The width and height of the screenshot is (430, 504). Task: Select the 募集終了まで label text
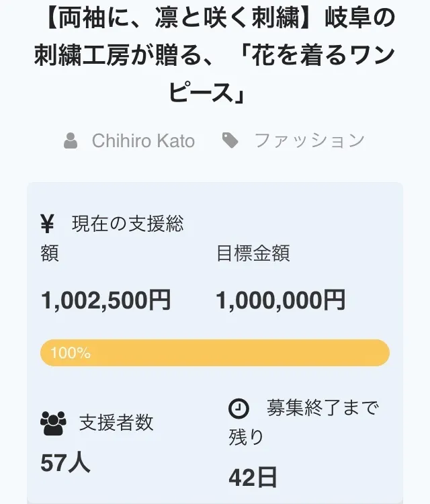(322, 408)
